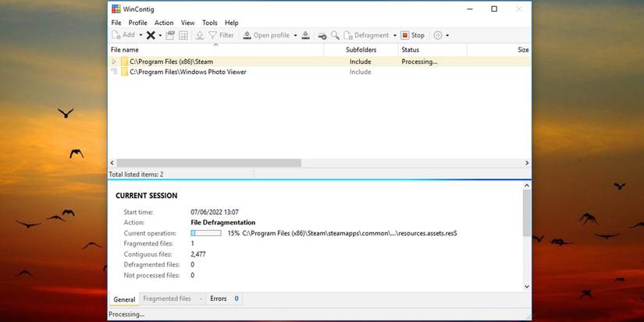Viewport: 644px width, 322px height.
Task: Switch to the Errors tab
Action: pos(224,299)
